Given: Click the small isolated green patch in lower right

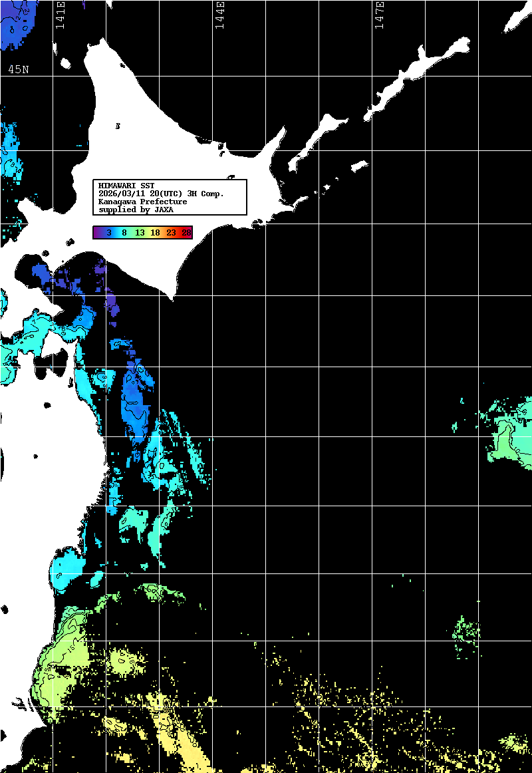Looking at the screenshot, I should [x=467, y=631].
